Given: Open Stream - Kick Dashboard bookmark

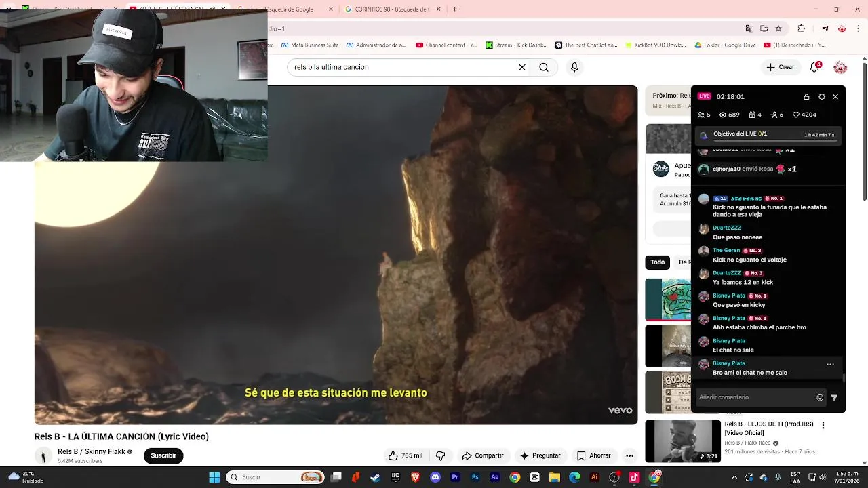Looking at the screenshot, I should point(516,45).
